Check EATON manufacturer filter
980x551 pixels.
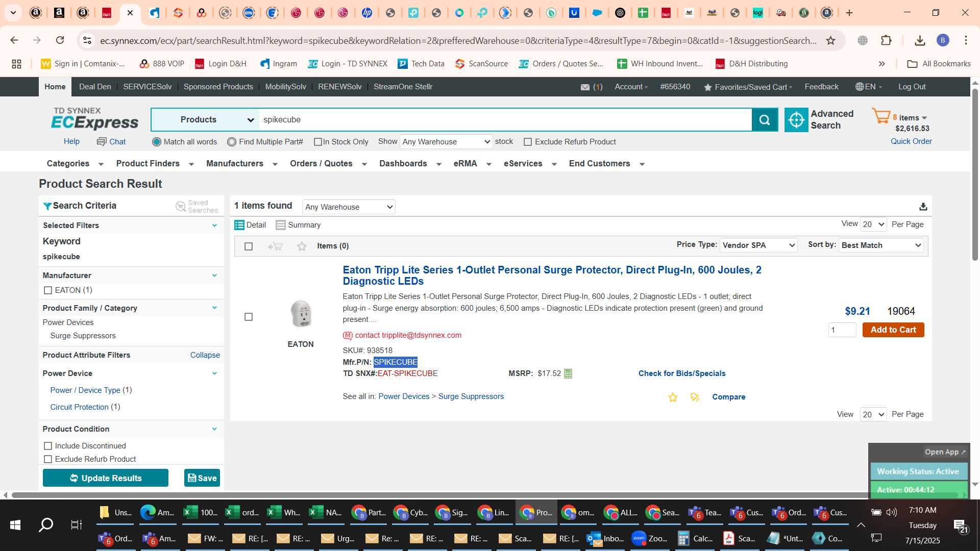(x=48, y=290)
